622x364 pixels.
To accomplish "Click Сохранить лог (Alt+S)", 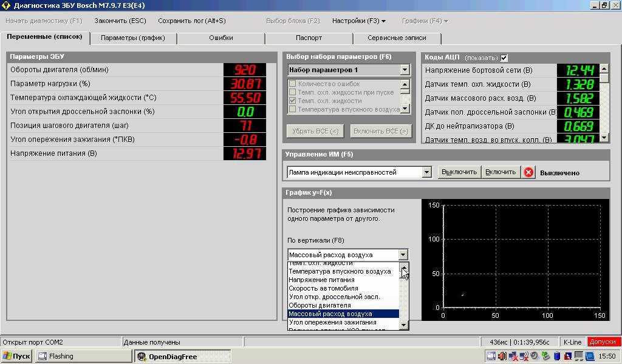I will pyautogui.click(x=191, y=21).
